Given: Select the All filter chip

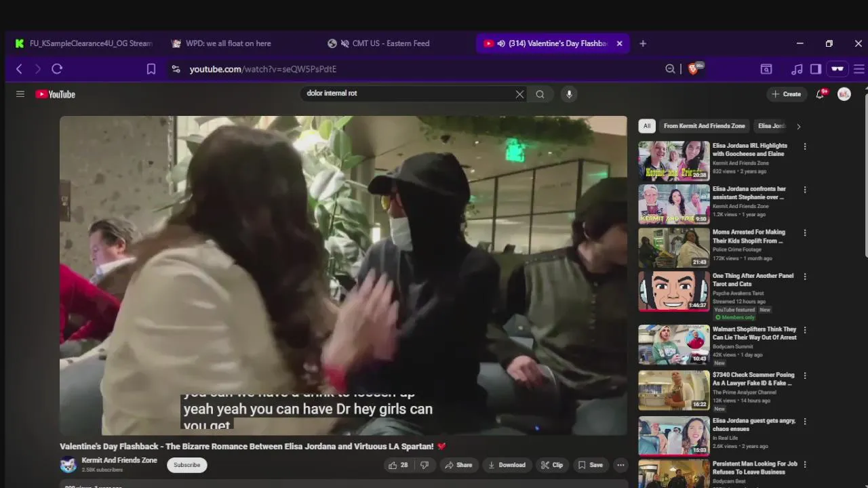Looking at the screenshot, I should pos(647,126).
